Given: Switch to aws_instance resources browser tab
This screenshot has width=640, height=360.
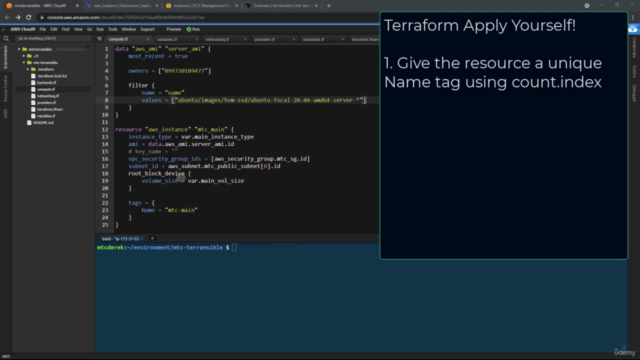Looking at the screenshot, I should coord(122,6).
